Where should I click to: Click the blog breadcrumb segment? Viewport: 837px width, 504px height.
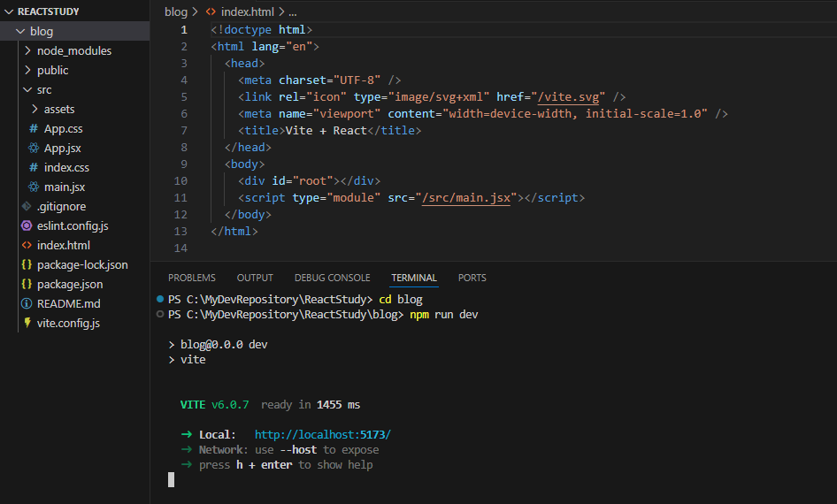[x=176, y=11]
